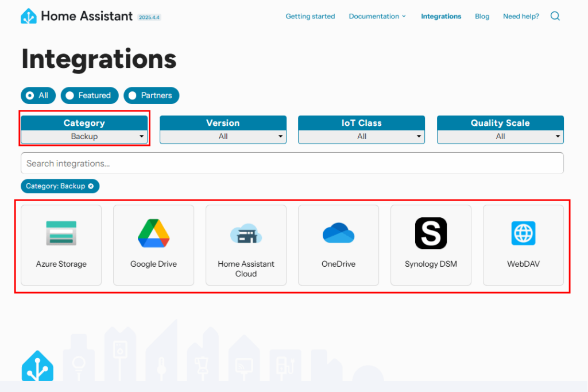The width and height of the screenshot is (588, 392).
Task: Follow the Getting started link
Action: 310,16
